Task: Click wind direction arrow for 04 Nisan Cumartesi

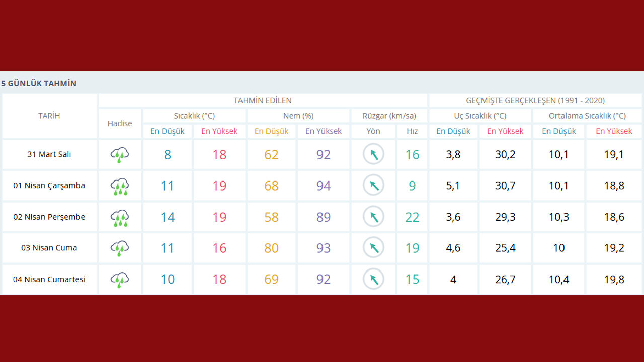Action: [x=373, y=279]
